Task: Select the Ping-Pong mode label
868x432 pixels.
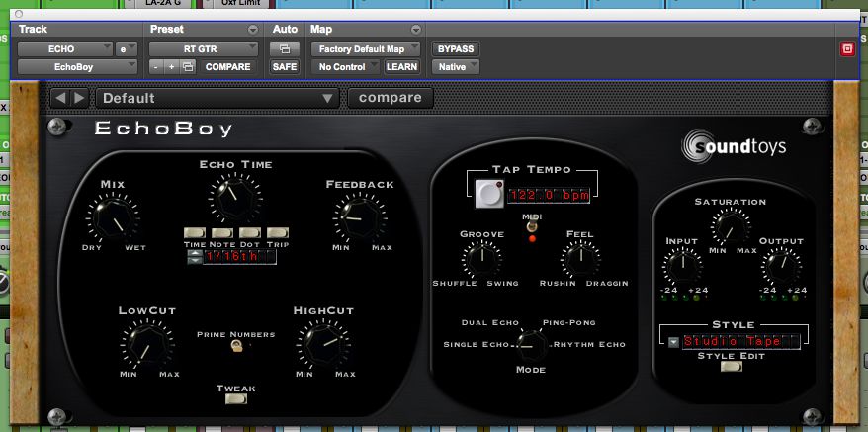Action: click(x=569, y=322)
